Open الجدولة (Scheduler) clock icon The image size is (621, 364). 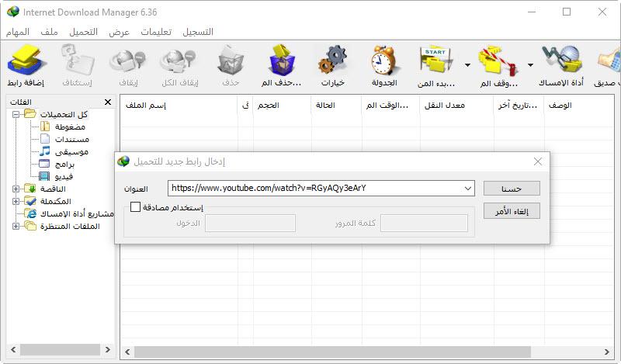pos(383,61)
